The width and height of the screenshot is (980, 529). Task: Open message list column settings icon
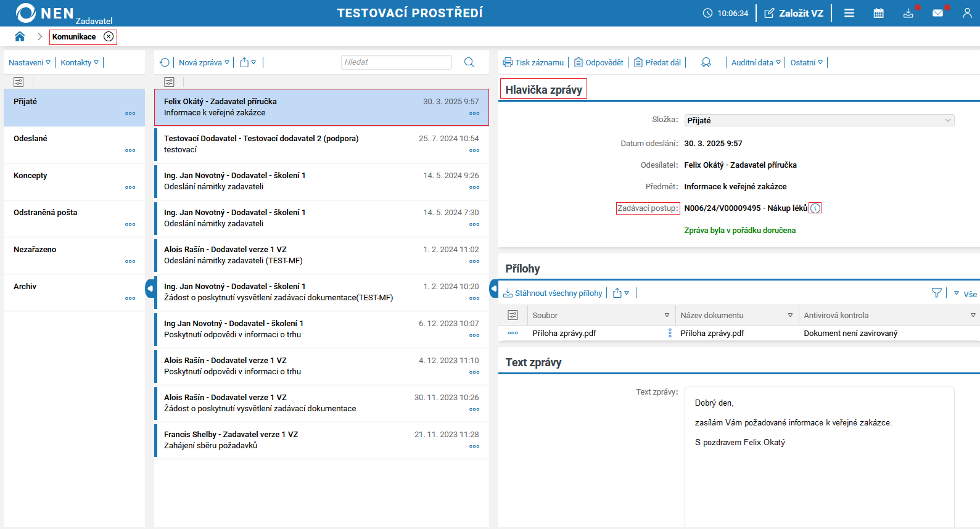click(x=170, y=82)
